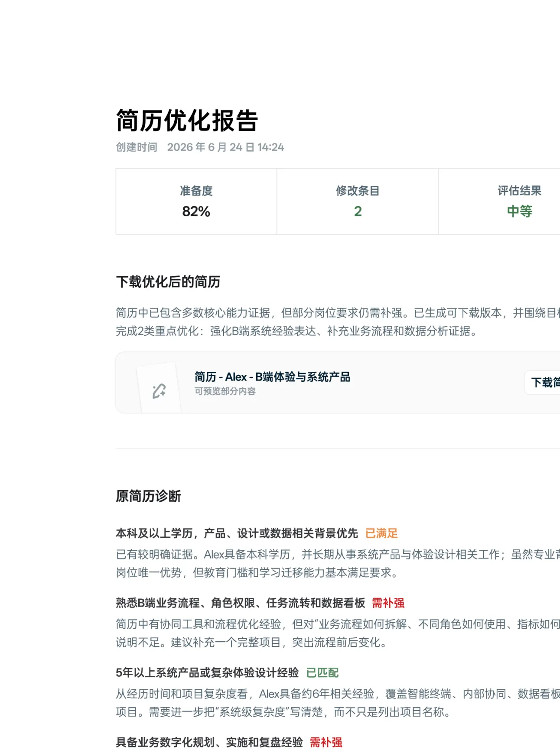
Task: Select the page title 简历优化报告
Action: [x=187, y=120]
